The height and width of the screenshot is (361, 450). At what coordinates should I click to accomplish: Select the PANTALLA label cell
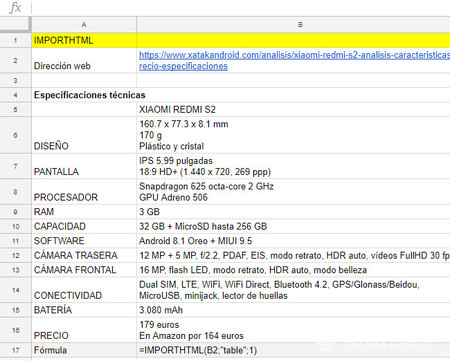(84, 166)
